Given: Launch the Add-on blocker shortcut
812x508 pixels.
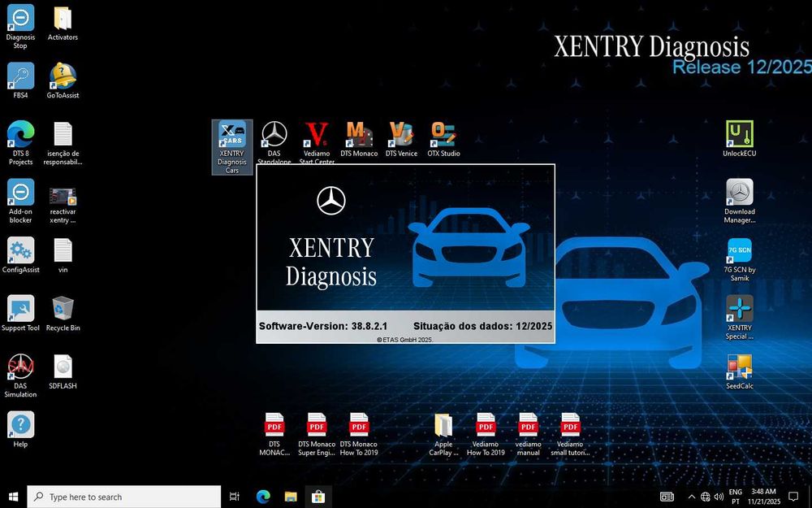Looking at the screenshot, I should (x=21, y=201).
